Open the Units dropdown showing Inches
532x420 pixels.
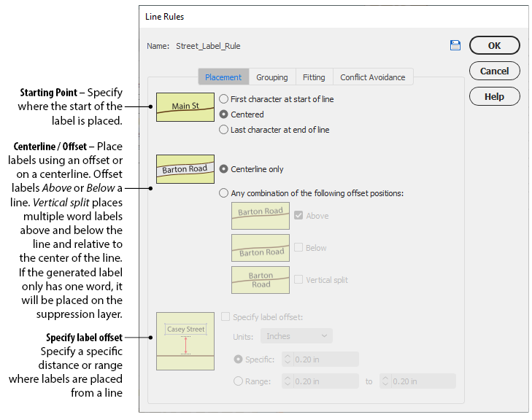coord(296,336)
